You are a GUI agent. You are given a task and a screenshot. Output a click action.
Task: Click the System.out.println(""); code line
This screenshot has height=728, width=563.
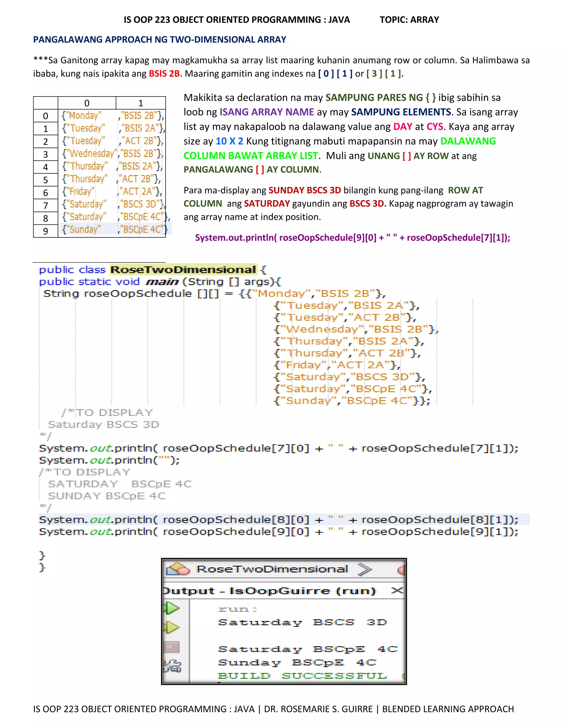pos(109,460)
